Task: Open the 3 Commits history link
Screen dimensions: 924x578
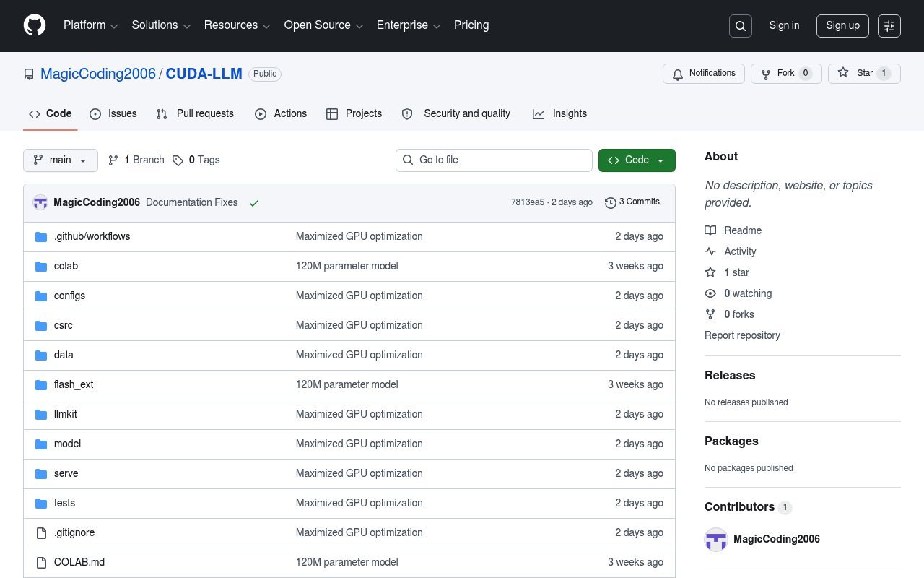Action: tap(632, 202)
